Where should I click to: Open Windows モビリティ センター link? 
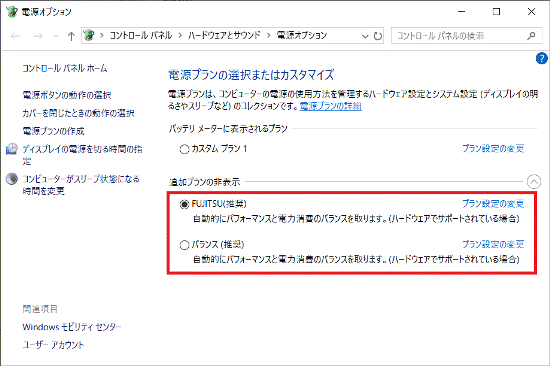click(72, 327)
